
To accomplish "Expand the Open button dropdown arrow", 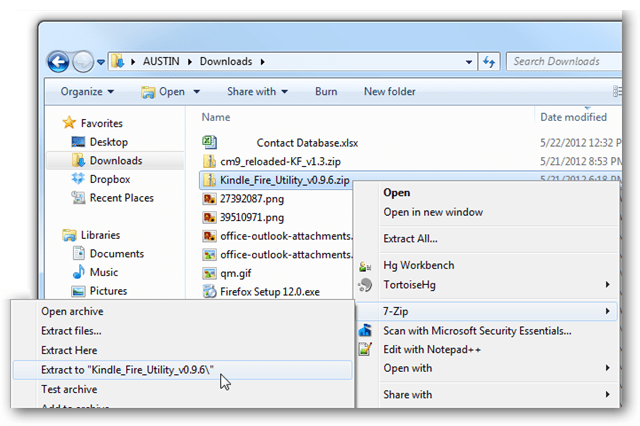I will pos(196,92).
